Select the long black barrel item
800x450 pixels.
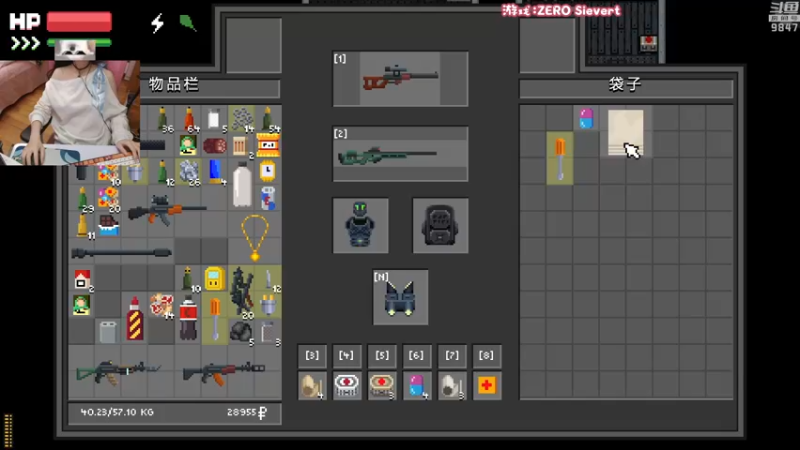121,253
